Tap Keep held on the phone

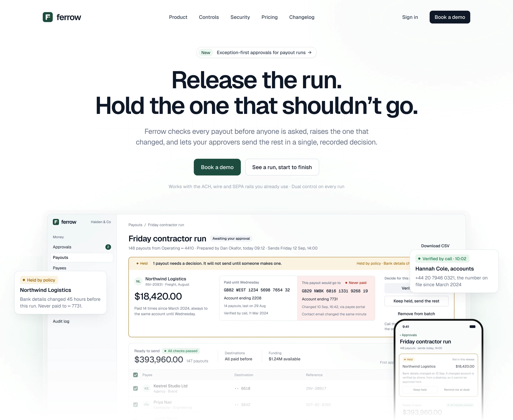420,390
